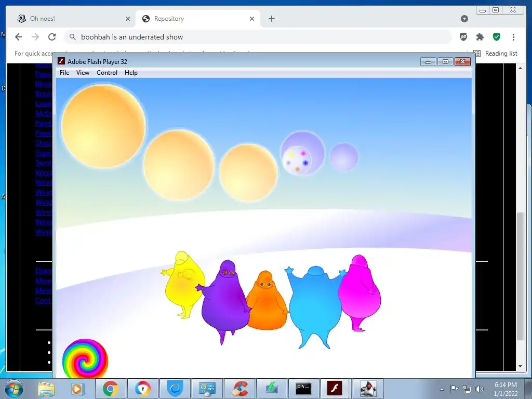Open CCleaner from the taskbar
The width and height of the screenshot is (532, 399).
[239, 389]
